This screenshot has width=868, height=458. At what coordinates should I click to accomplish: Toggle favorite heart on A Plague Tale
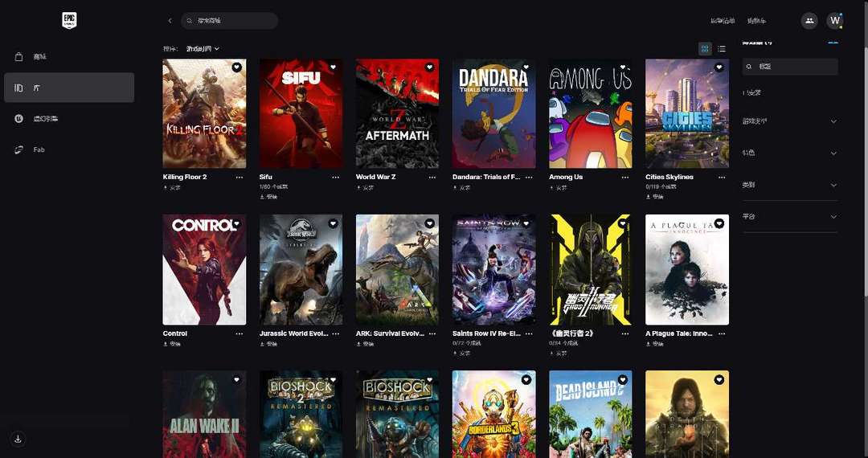[x=719, y=223]
